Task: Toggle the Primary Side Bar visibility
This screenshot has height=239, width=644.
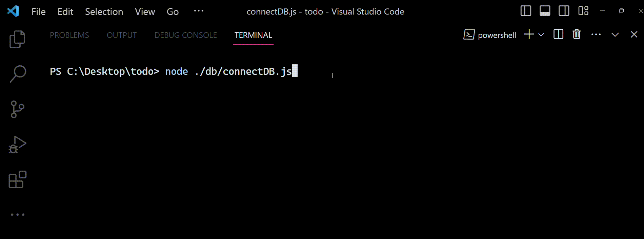Action: pos(526,11)
